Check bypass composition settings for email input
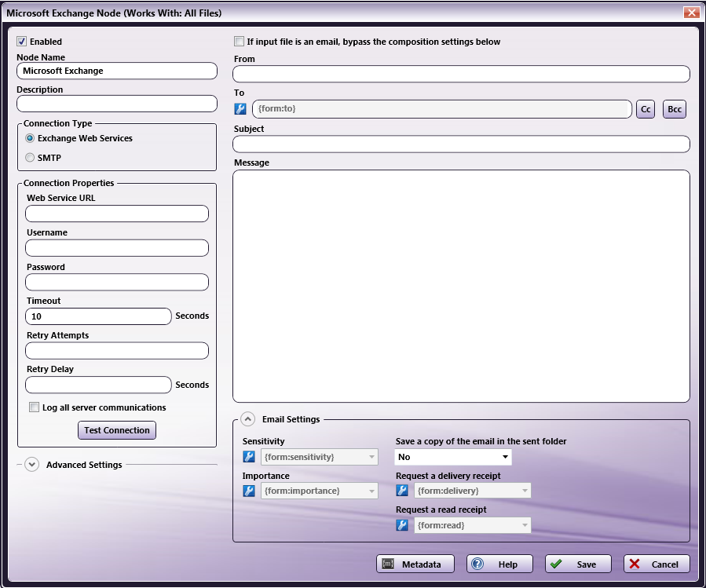 tap(239, 42)
